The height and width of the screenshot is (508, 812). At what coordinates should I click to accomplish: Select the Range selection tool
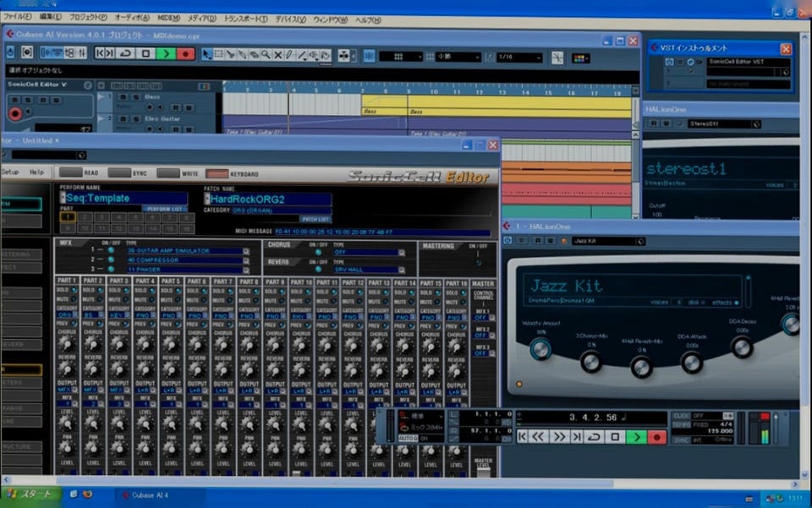pyautogui.click(x=219, y=54)
